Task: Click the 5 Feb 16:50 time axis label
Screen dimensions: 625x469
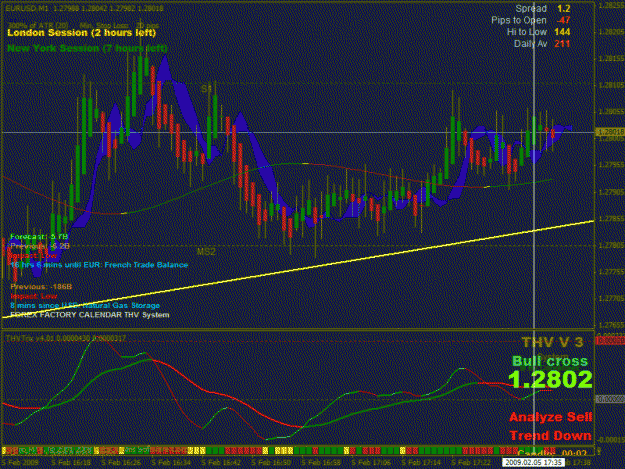Action: [x=272, y=463]
